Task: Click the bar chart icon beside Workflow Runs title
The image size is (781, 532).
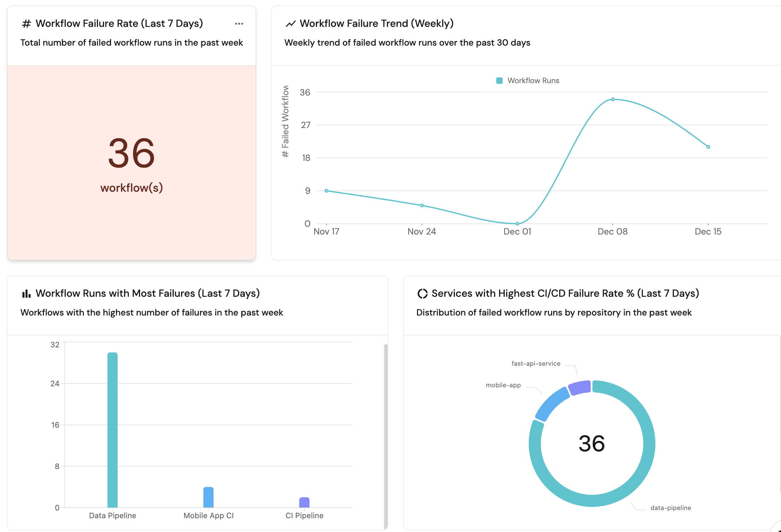Action: click(27, 294)
